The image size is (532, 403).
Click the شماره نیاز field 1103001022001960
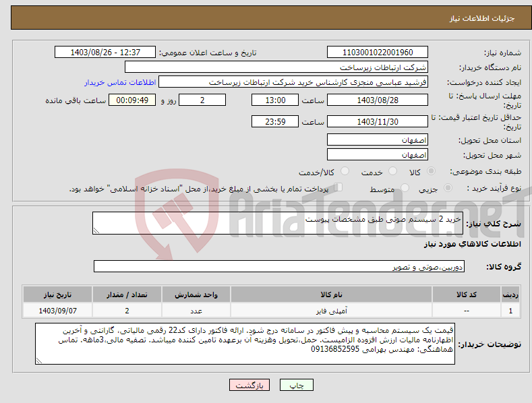click(x=378, y=53)
